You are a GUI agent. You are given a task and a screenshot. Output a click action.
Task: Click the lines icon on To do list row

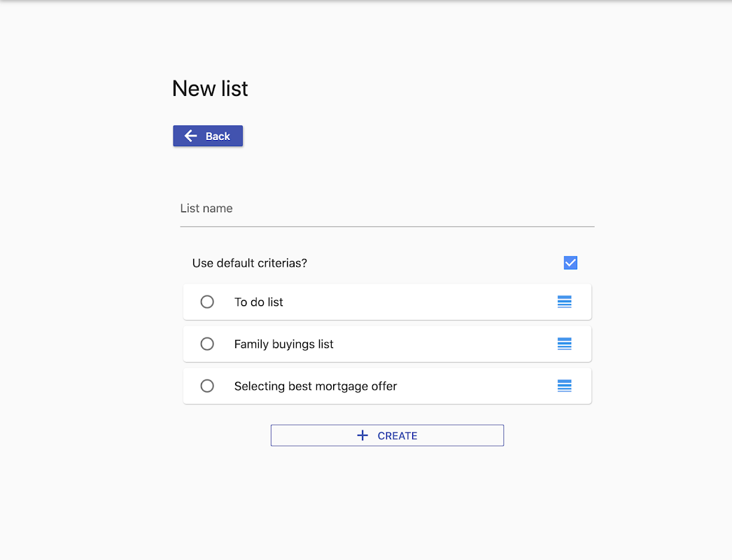(565, 302)
